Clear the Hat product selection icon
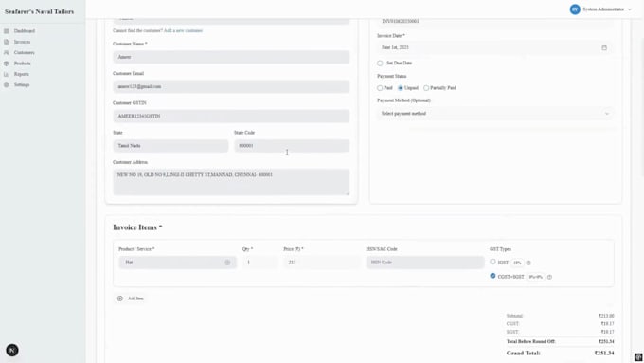Image resolution: width=644 pixels, height=363 pixels. (x=227, y=263)
